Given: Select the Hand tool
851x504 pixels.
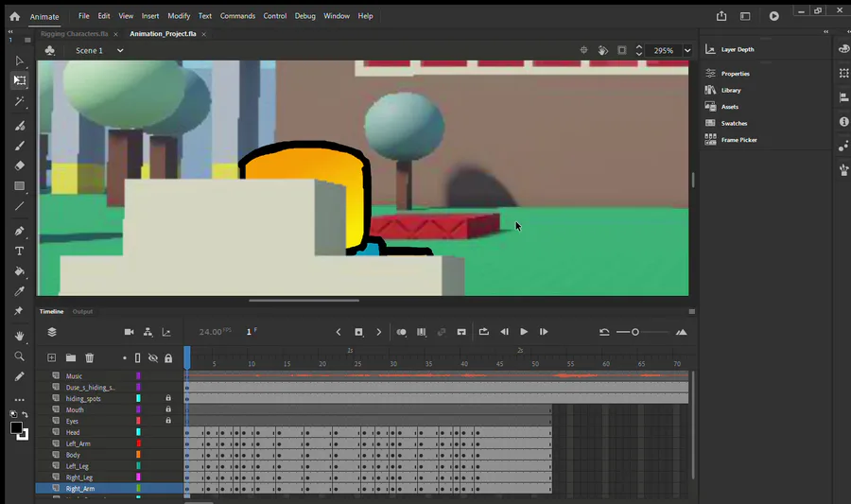Looking at the screenshot, I should (20, 336).
